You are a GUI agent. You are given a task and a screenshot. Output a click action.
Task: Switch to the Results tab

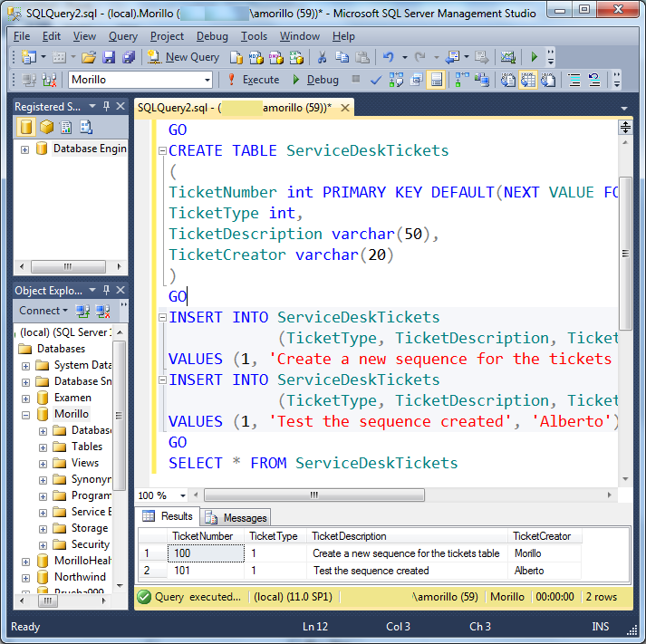pyautogui.click(x=168, y=516)
